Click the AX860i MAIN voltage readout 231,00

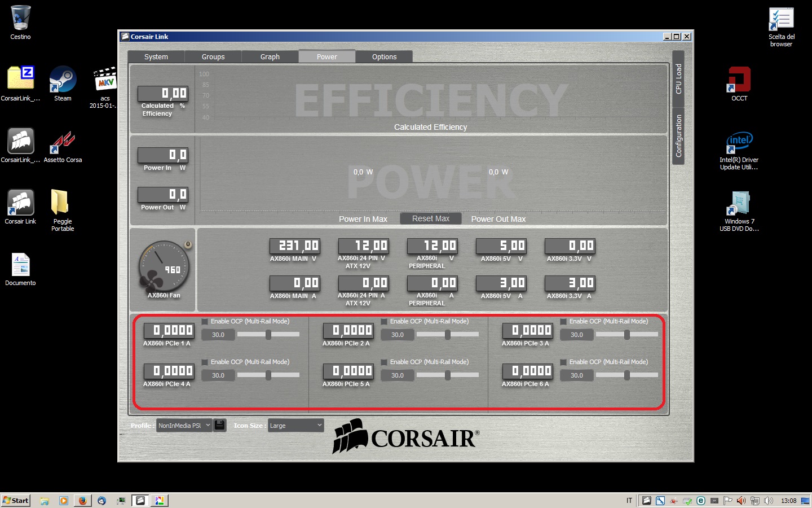point(295,246)
